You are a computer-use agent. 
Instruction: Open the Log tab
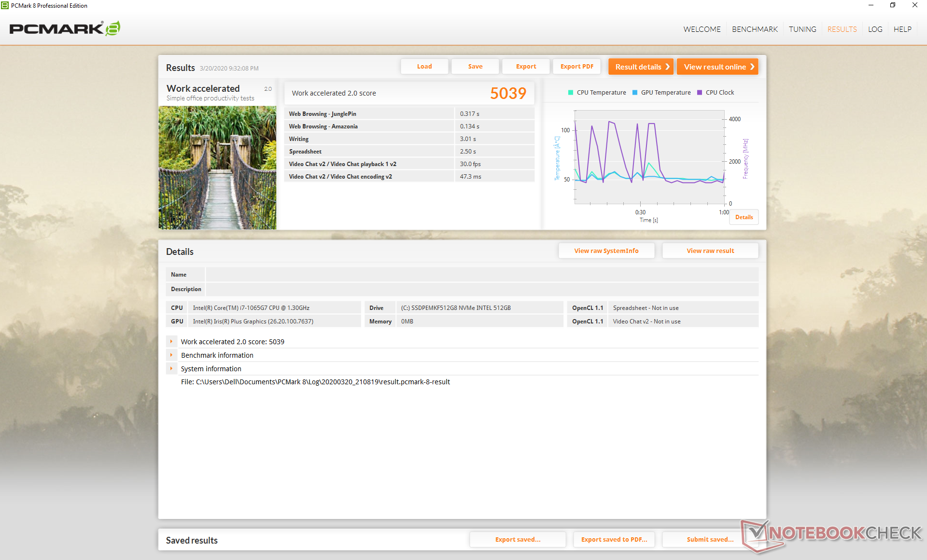(875, 29)
